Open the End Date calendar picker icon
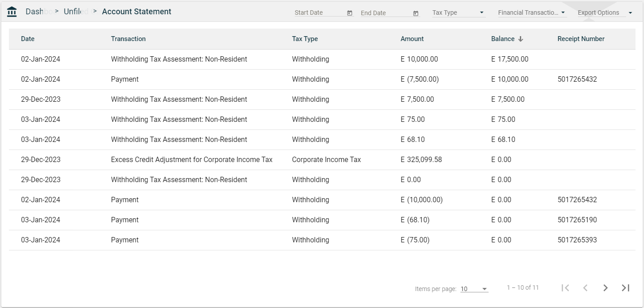Viewport: 644px width, 308px height. pos(416,13)
